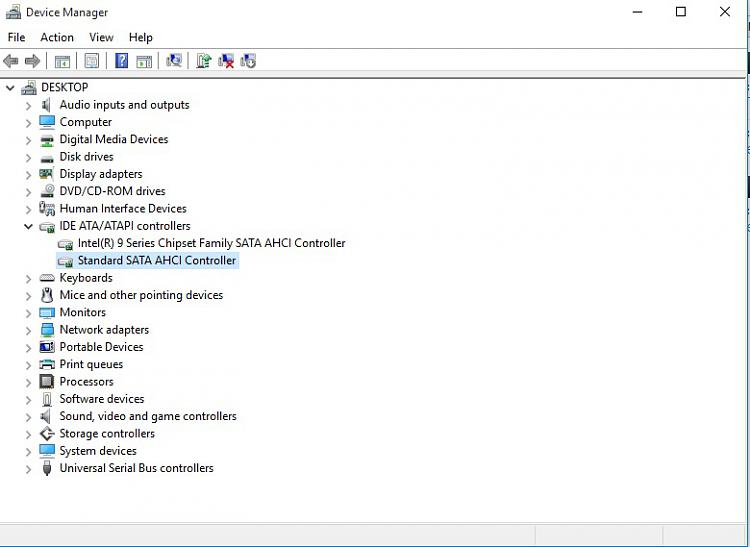The height and width of the screenshot is (547, 750).
Task: Select the Portable Devices label
Action: (101, 347)
